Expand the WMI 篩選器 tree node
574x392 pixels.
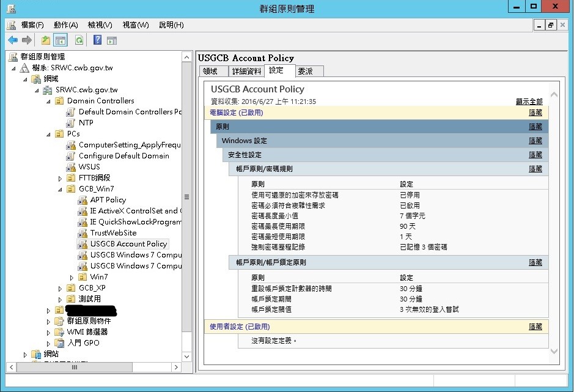point(49,333)
